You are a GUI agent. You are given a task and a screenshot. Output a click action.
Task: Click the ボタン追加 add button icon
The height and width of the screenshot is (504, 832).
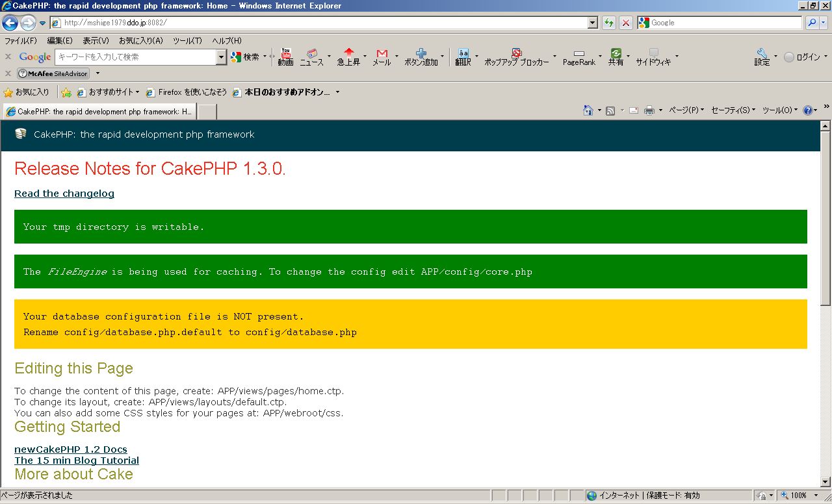point(421,57)
